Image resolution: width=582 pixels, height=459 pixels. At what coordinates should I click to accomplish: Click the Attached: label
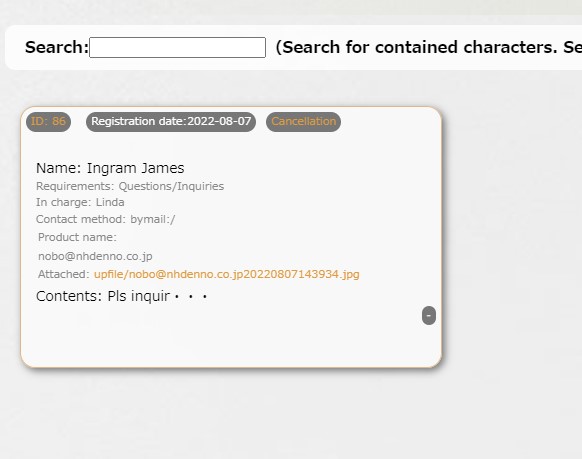pos(63,274)
